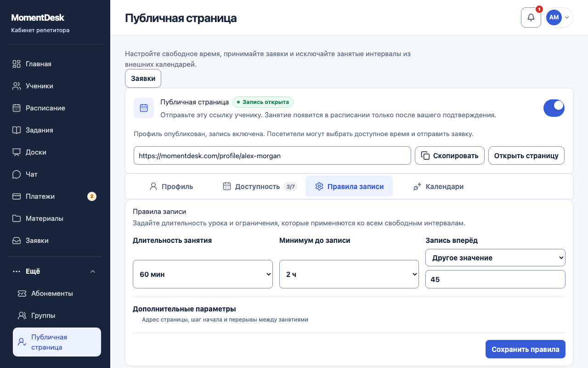
Task: Click the Главная dashboard icon
Action: (x=17, y=64)
